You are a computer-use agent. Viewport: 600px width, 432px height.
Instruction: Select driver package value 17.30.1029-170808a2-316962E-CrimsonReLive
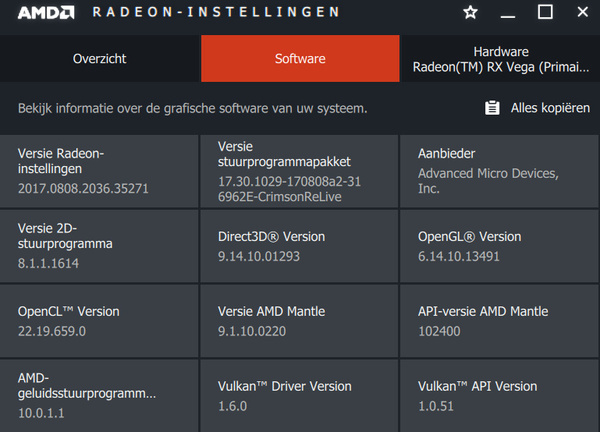289,189
